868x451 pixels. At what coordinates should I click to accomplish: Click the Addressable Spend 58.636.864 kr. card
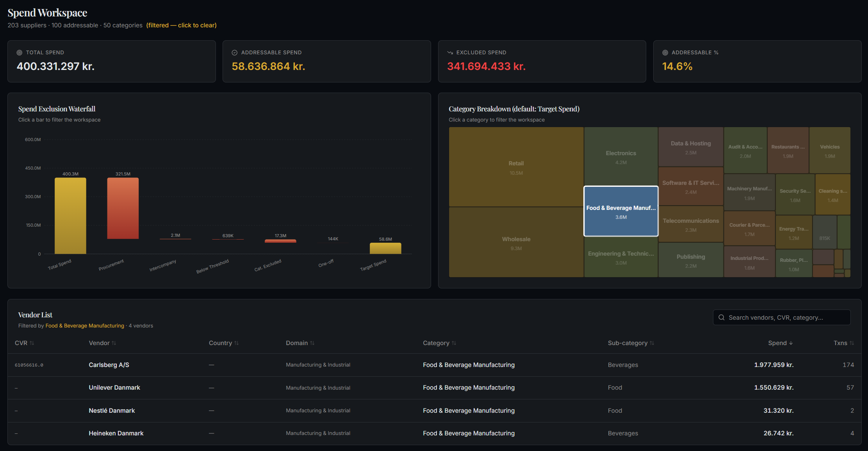327,61
